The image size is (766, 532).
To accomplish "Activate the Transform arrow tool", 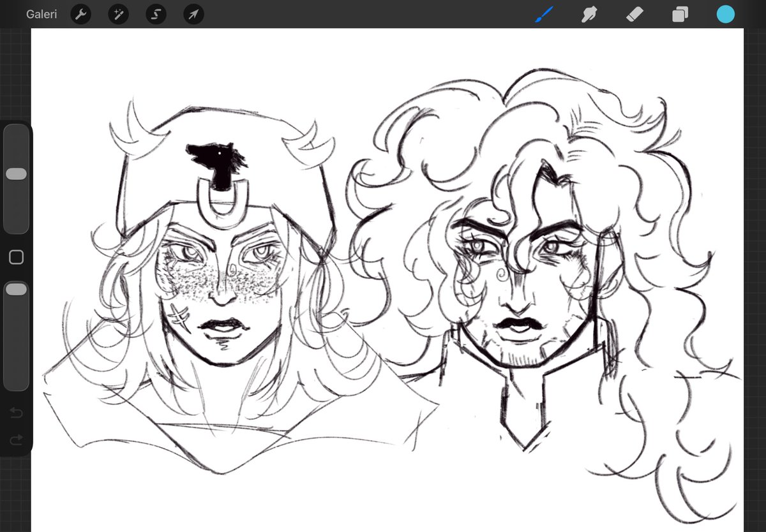I will pyautogui.click(x=193, y=14).
